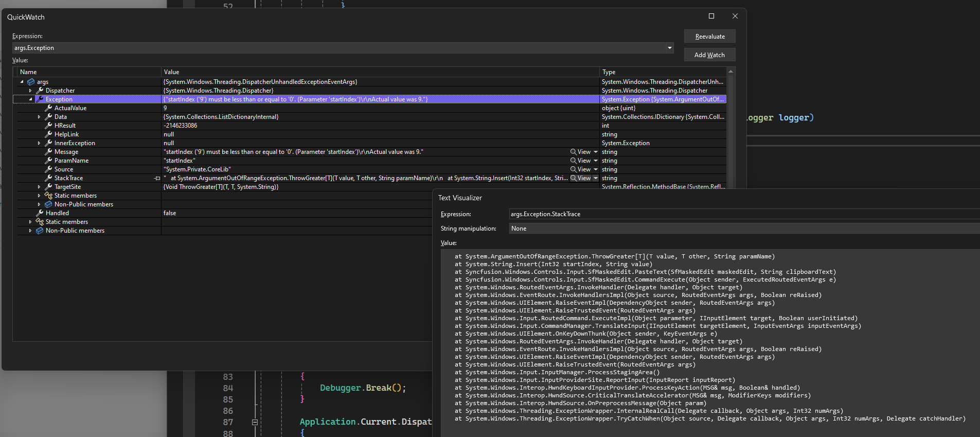Expand the InnerException node
This screenshot has width=980, height=437.
(x=39, y=143)
